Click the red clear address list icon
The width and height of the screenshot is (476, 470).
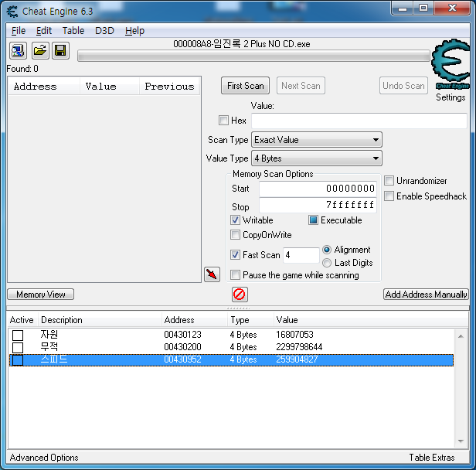[240, 295]
